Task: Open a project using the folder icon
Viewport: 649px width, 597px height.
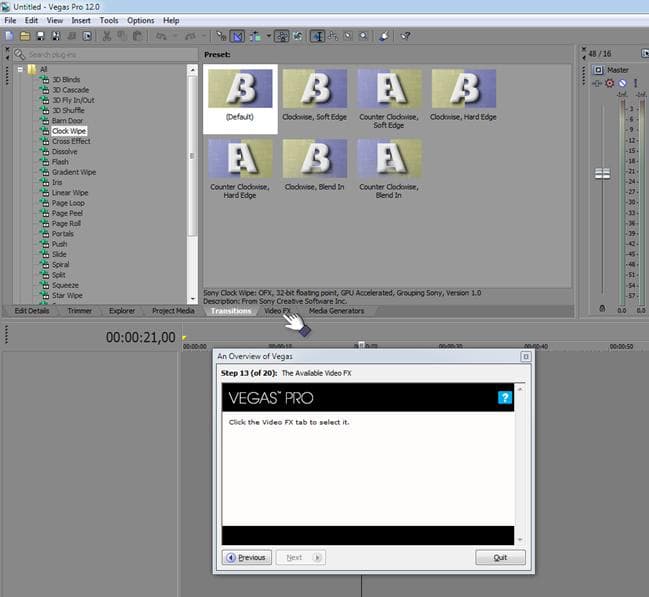Action: click(x=25, y=36)
